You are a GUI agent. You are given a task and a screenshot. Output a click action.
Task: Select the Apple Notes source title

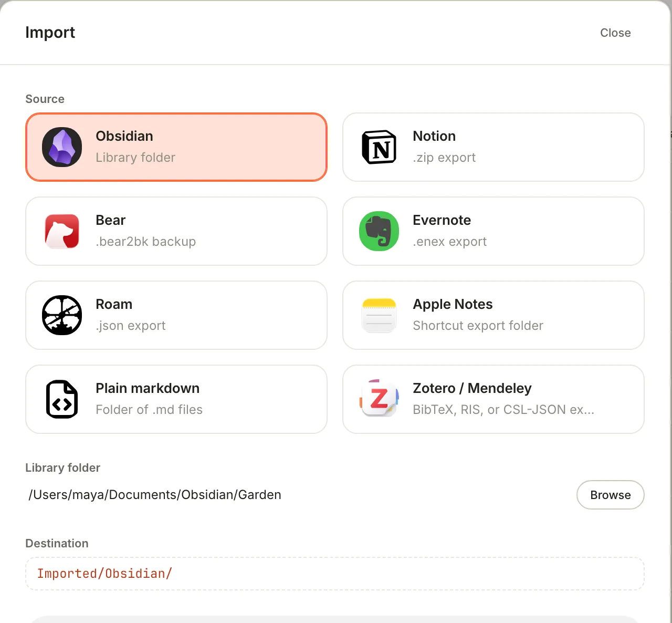point(453,304)
